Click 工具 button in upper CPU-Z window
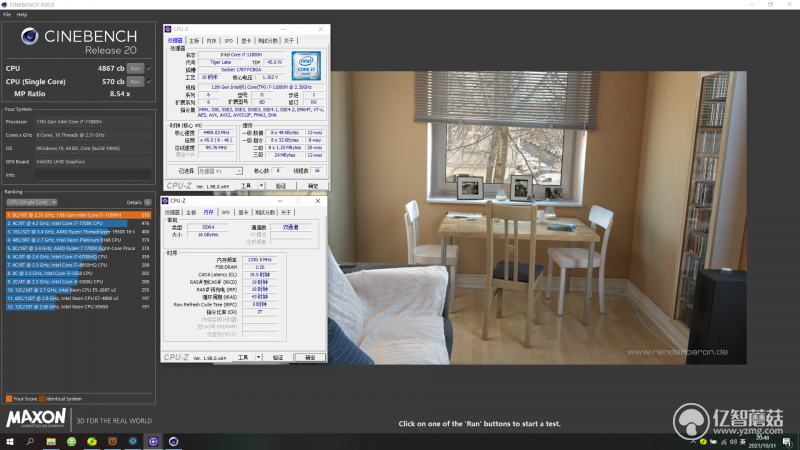The width and height of the screenshot is (800, 450). click(x=246, y=186)
